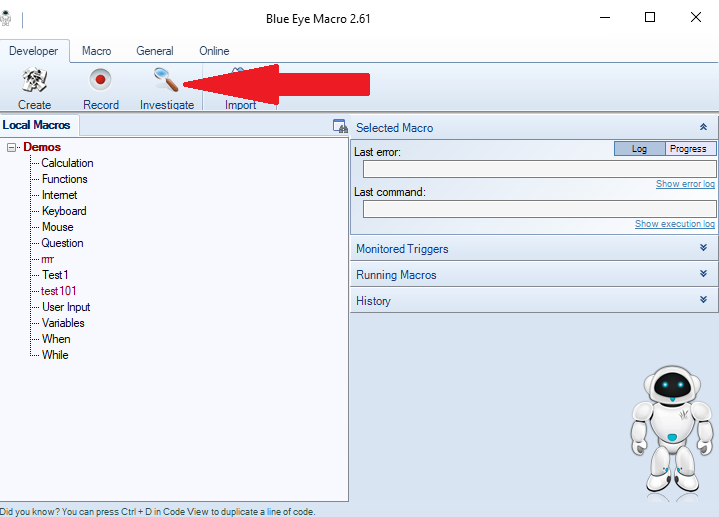Select the red rrrr macro
719x517 pixels.
pyautogui.click(x=47, y=259)
